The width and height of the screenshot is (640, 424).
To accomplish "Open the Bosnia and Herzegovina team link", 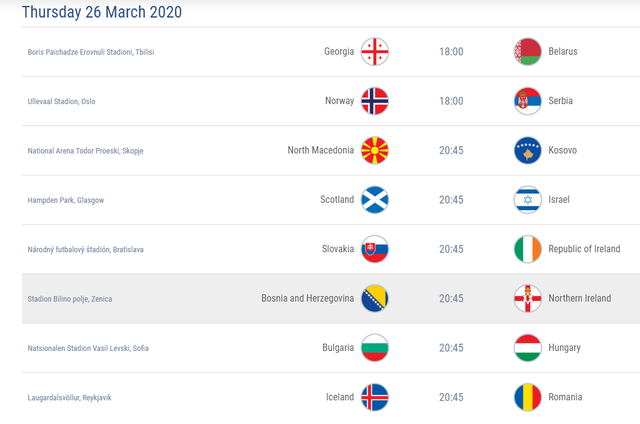I will (308, 298).
